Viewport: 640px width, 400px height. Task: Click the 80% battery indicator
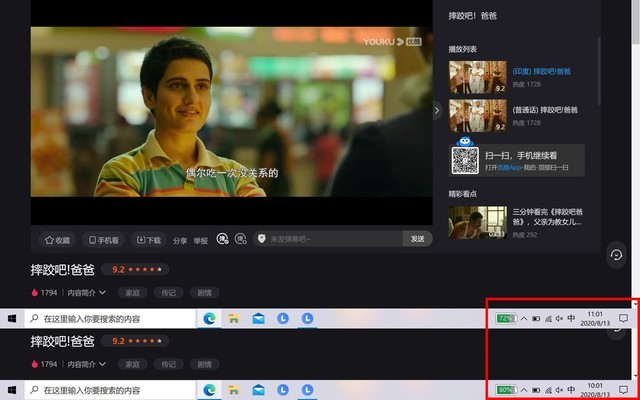(x=506, y=390)
